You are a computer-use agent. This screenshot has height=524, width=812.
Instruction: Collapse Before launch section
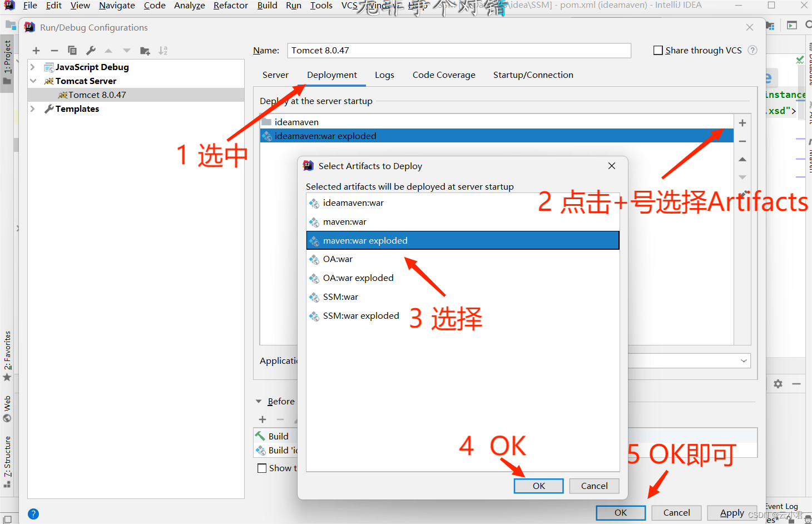pos(259,401)
